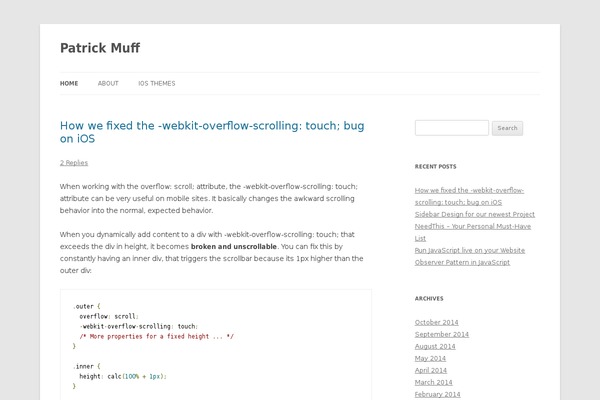The height and width of the screenshot is (400, 600).
Task: View the 2 Replies link
Action: pyautogui.click(x=74, y=163)
